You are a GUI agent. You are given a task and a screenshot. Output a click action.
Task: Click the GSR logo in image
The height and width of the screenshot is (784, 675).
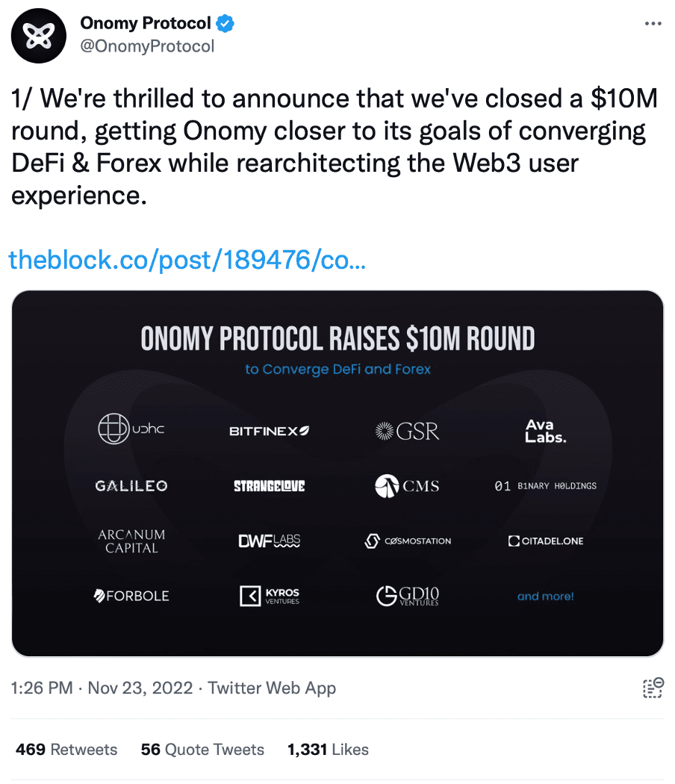[407, 431]
